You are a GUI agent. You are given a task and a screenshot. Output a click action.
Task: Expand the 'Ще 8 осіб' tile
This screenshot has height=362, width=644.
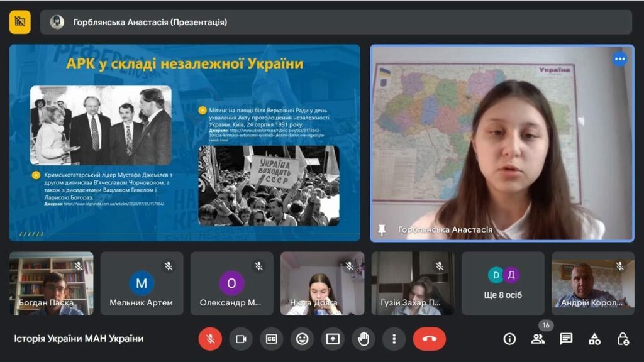(x=503, y=283)
